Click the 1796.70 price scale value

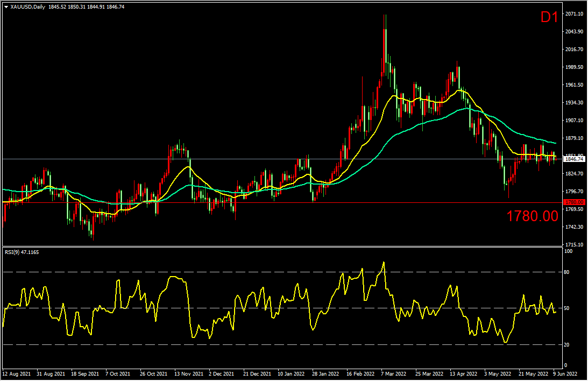coord(574,192)
